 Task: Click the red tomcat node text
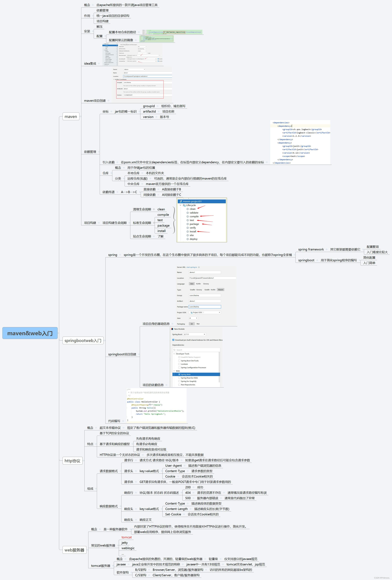pos(127,537)
